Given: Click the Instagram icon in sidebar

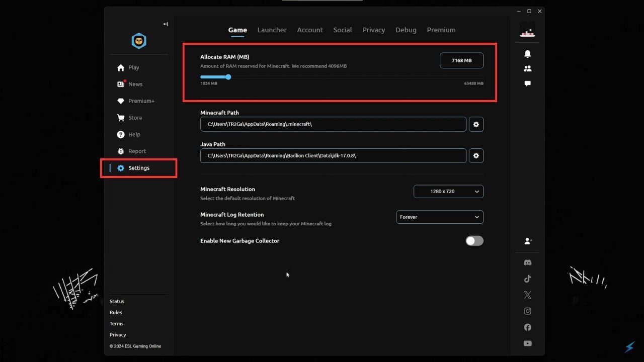Looking at the screenshot, I should pos(527,311).
